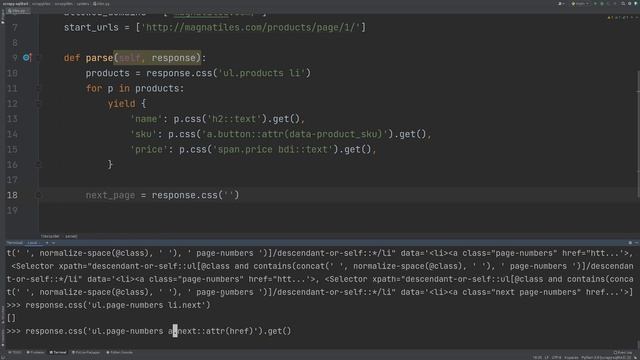Click the cursor position indicator in status bar

pos(538,358)
